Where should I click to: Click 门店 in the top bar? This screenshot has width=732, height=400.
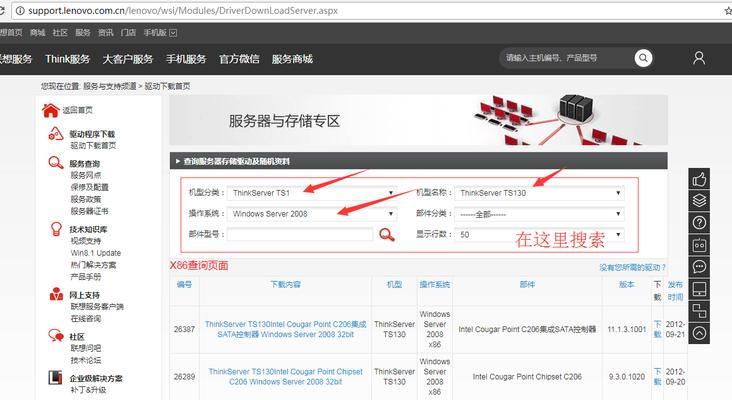point(128,33)
